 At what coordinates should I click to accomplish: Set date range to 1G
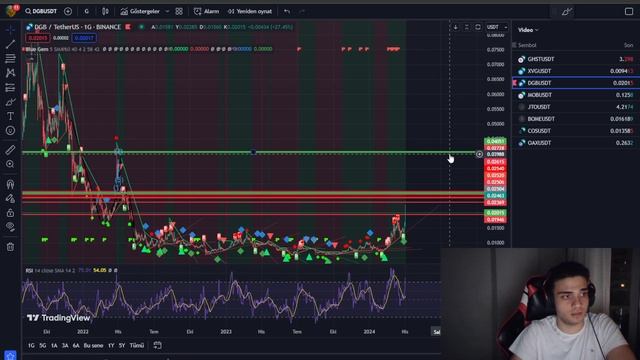[31, 346]
